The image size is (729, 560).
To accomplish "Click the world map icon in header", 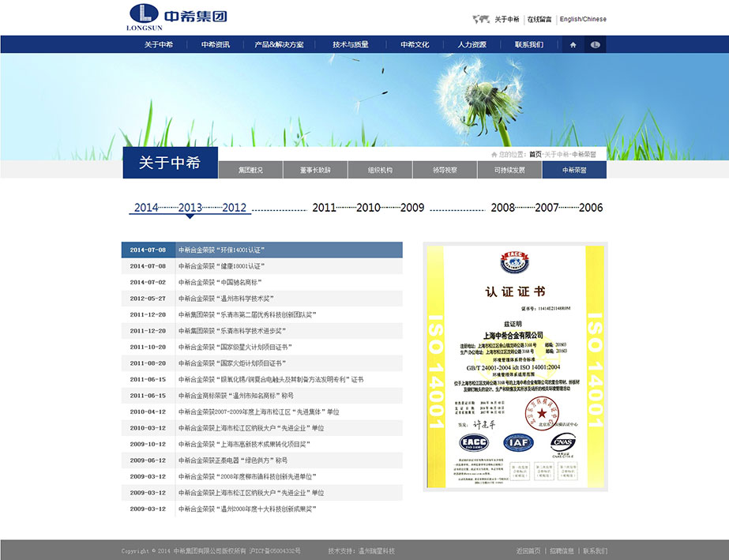I will click(x=481, y=19).
